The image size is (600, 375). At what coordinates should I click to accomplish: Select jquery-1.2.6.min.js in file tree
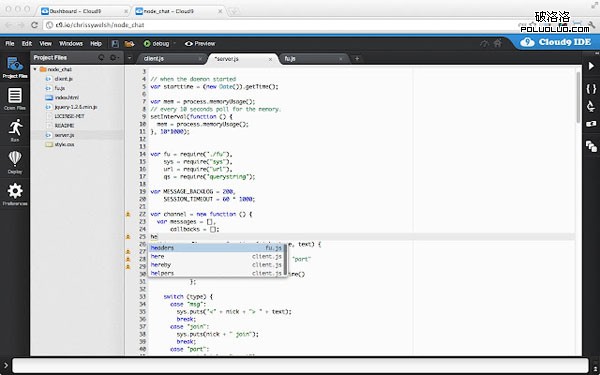click(x=77, y=107)
